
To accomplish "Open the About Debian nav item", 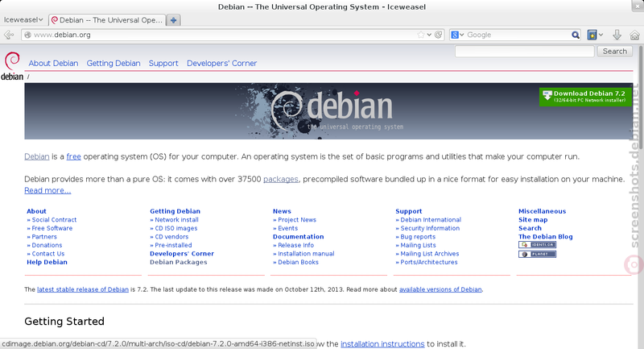I will (53, 64).
